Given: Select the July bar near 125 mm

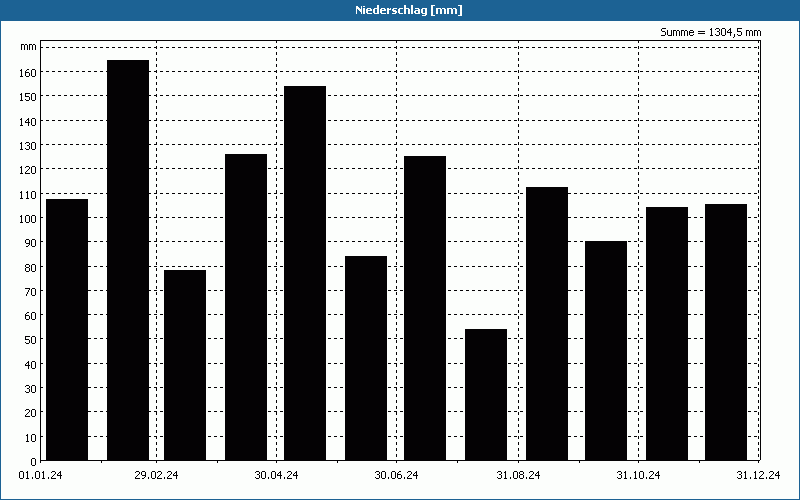Looking at the screenshot, I should pyautogui.click(x=425, y=308).
